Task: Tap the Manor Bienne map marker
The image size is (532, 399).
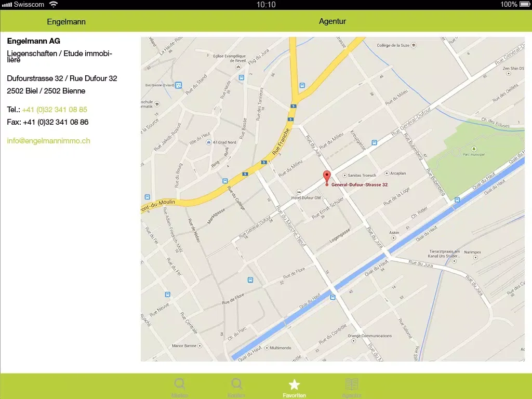Action: (x=199, y=345)
